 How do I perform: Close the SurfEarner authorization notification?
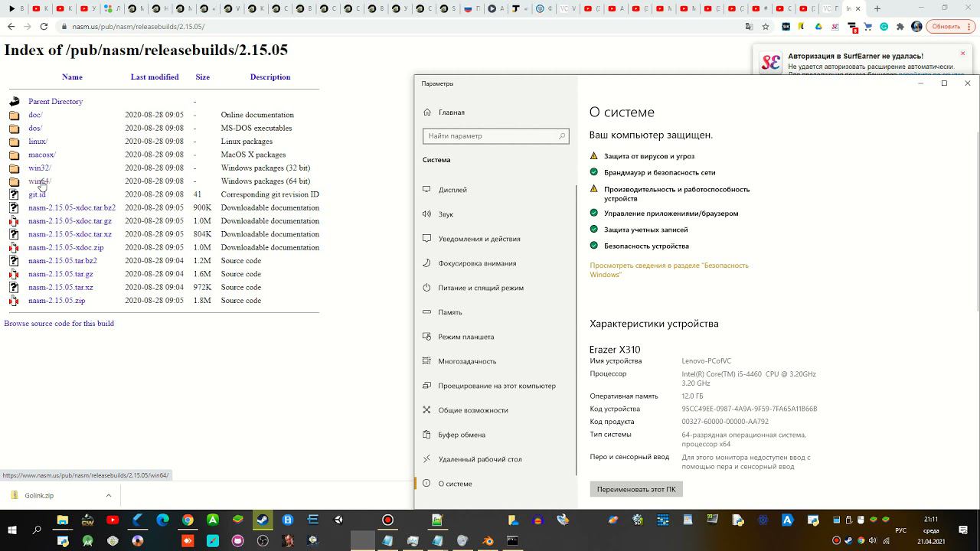(962, 54)
